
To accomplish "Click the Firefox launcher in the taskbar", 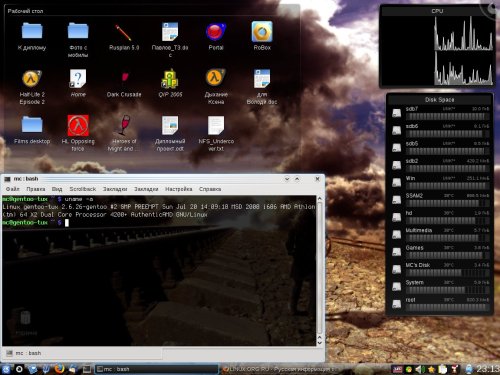I will pos(59,369).
